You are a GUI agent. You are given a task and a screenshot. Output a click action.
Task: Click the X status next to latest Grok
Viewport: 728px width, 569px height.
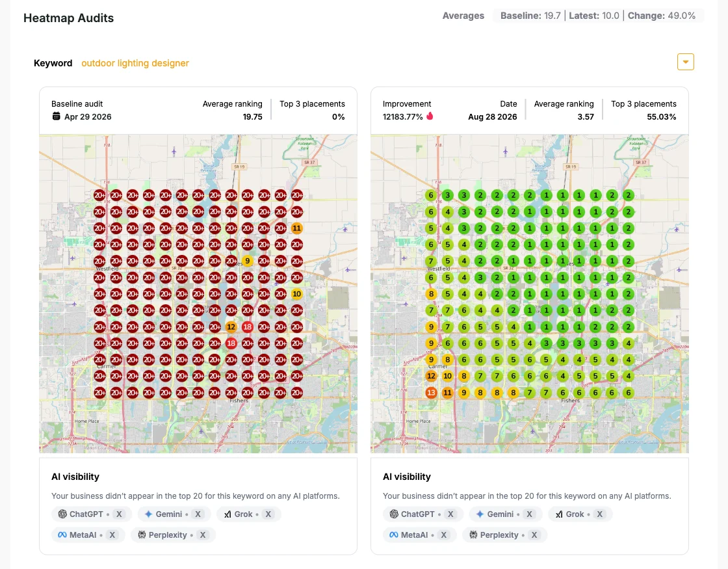coord(600,514)
